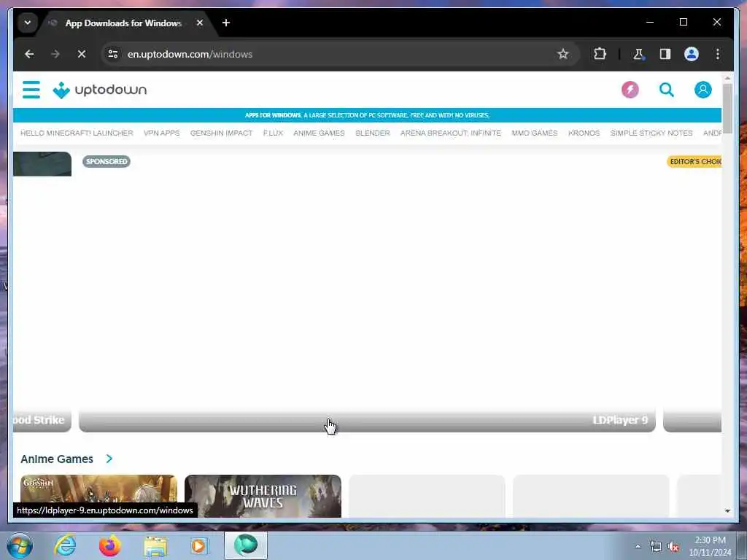Viewport: 747px width, 560px height.
Task: Click the page vertical scrollbar thumb
Action: 727,109
